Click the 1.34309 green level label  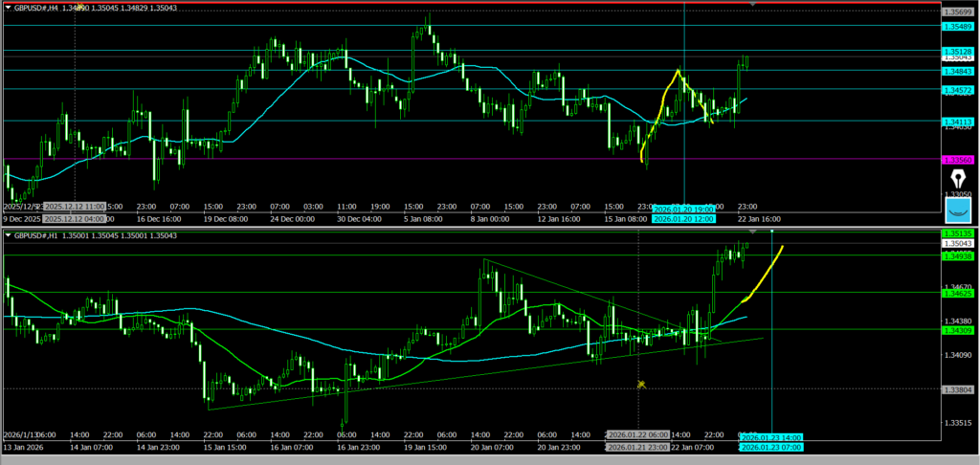(957, 330)
